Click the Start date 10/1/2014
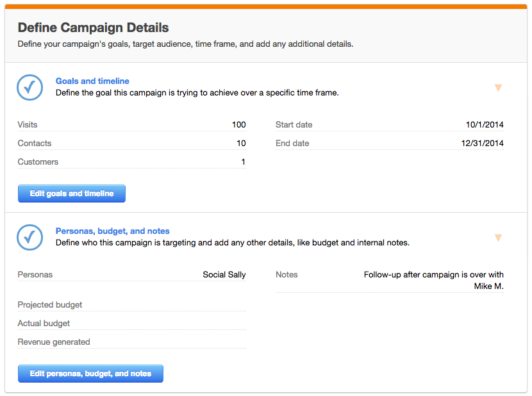This screenshot has height=396, width=532. coord(485,125)
